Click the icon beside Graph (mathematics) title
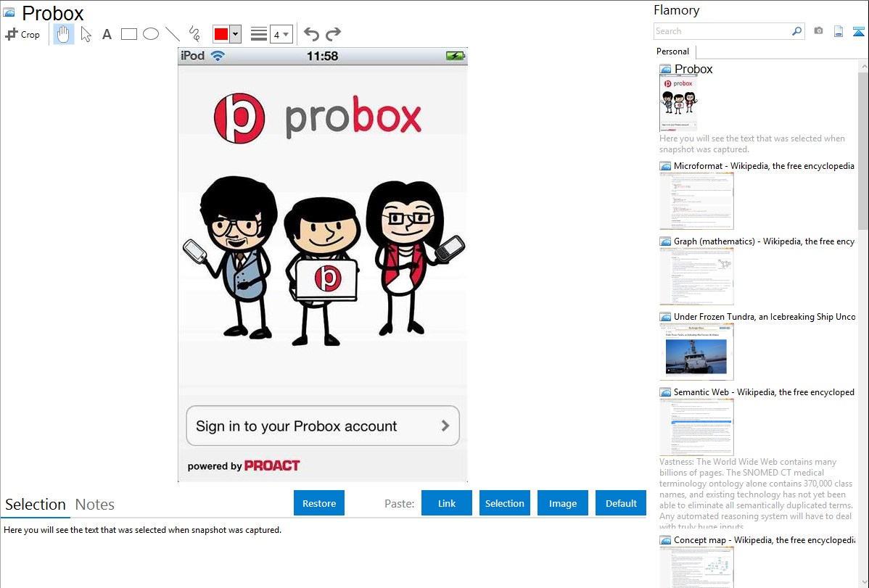Viewport: 869px width, 588px height. 665,241
